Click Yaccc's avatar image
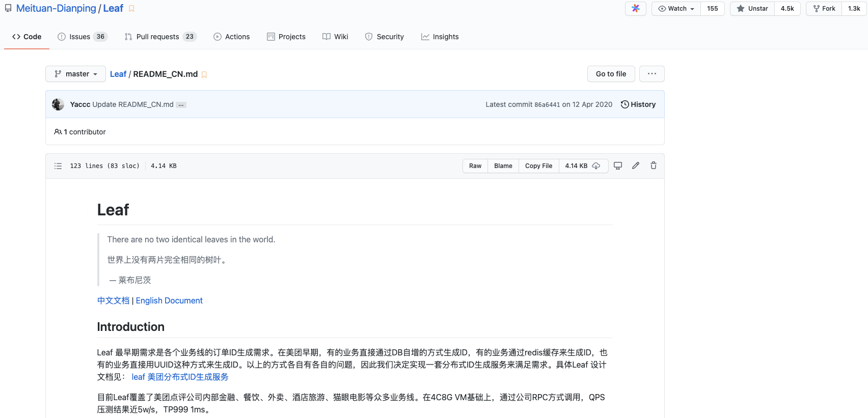The width and height of the screenshot is (868, 418). point(58,104)
